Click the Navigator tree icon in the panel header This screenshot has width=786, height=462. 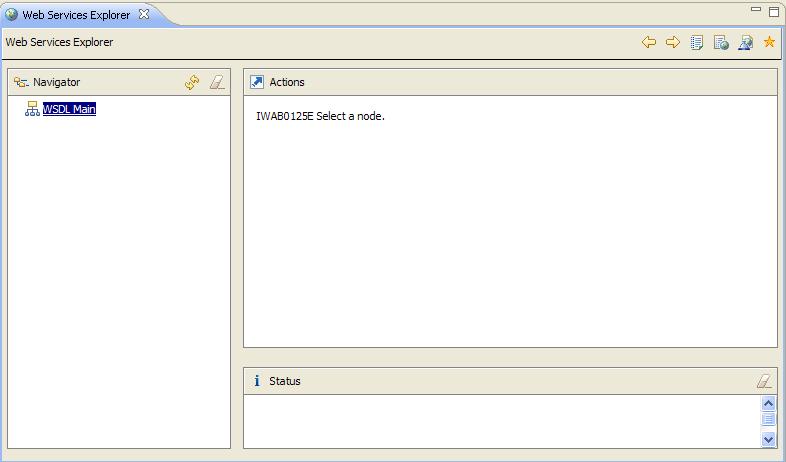point(21,82)
